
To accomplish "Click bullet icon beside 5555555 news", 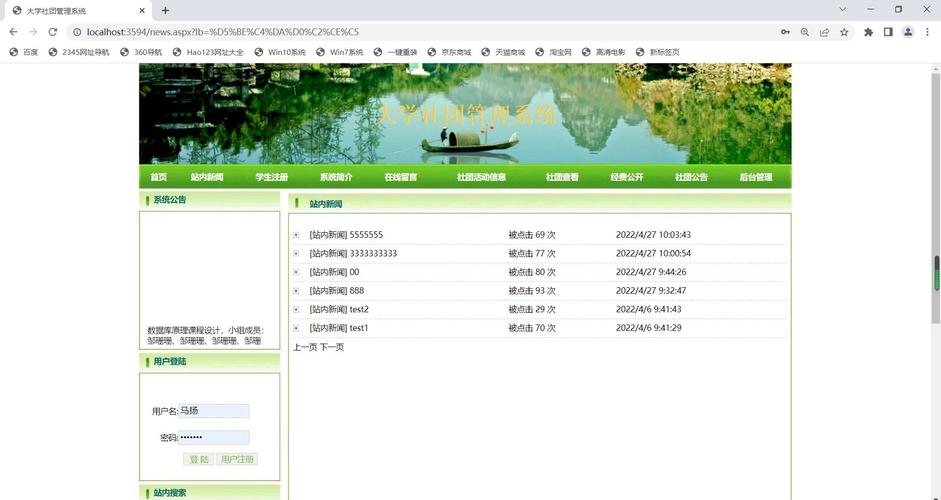I will (296, 235).
